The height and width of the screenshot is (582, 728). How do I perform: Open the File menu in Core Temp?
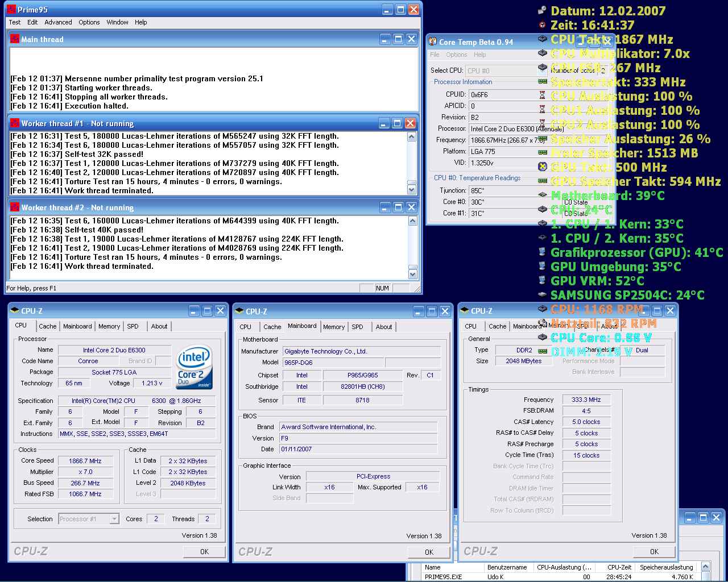pyautogui.click(x=435, y=55)
